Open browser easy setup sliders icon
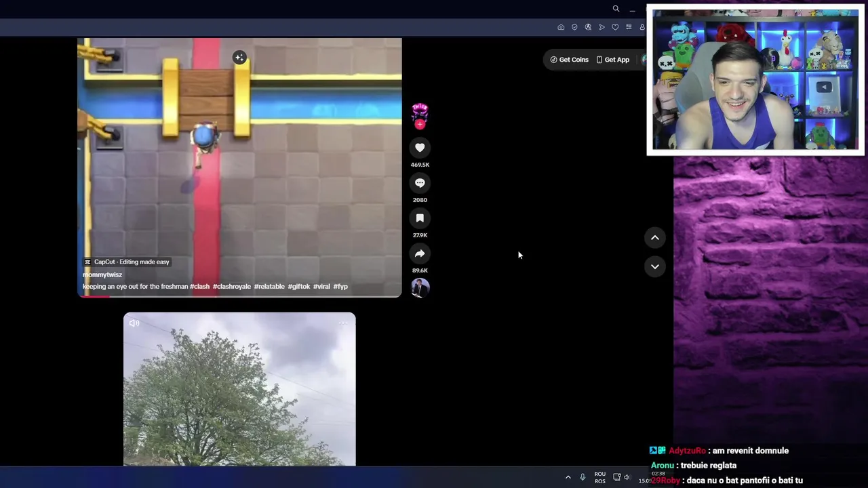Image resolution: width=868 pixels, height=488 pixels. point(629,27)
